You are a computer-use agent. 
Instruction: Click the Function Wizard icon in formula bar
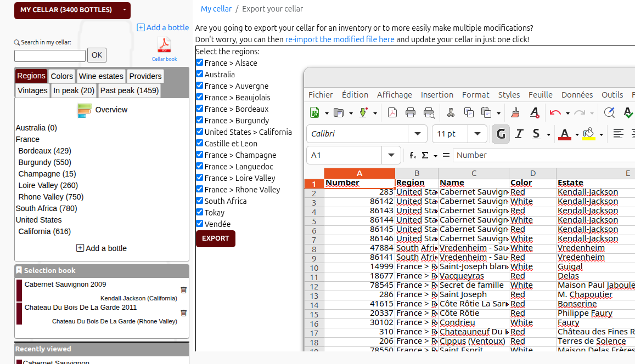click(x=412, y=155)
